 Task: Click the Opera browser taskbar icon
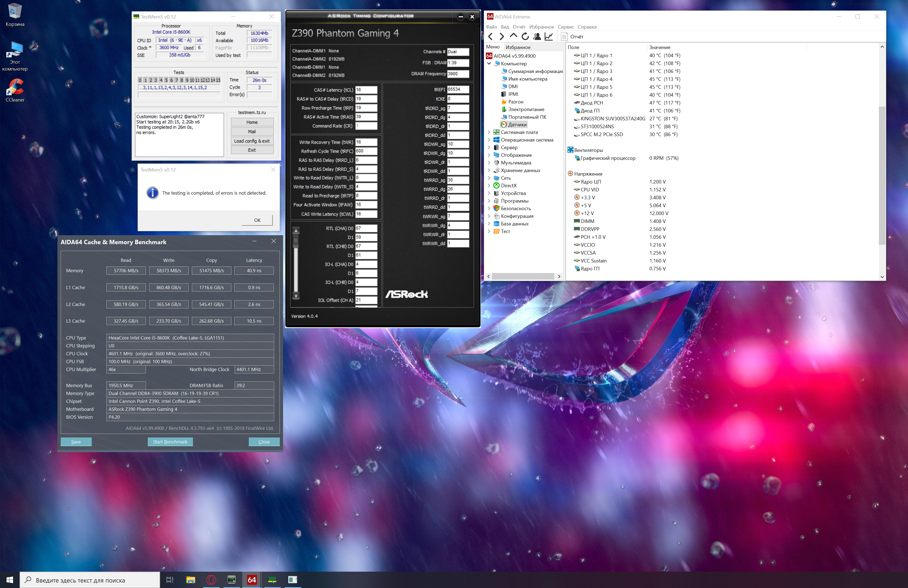211,580
